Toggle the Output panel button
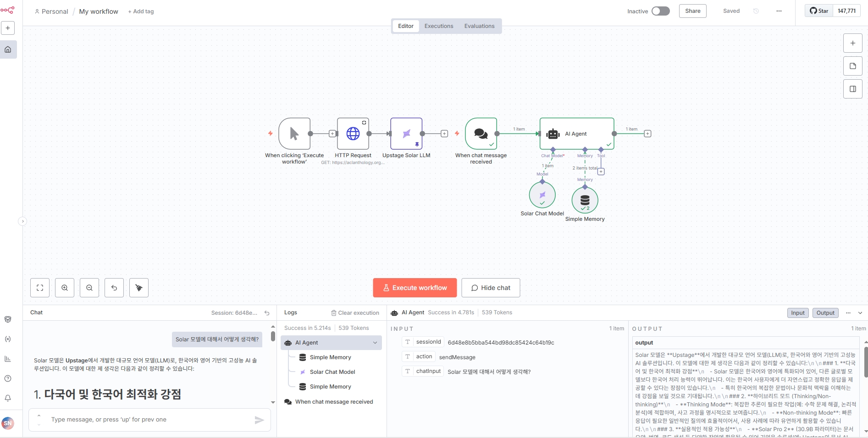 pyautogui.click(x=825, y=313)
